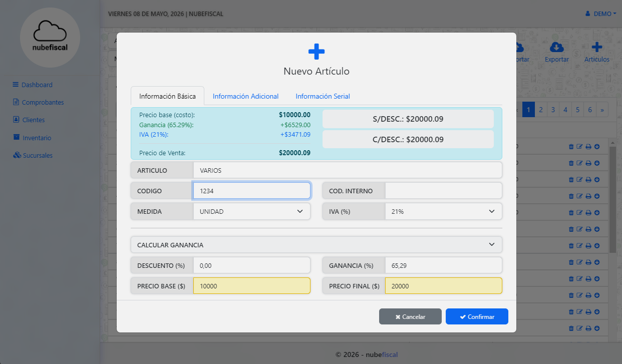Image resolution: width=622 pixels, height=364 pixels.
Task: Click the Confirmar button
Action: (x=477, y=316)
